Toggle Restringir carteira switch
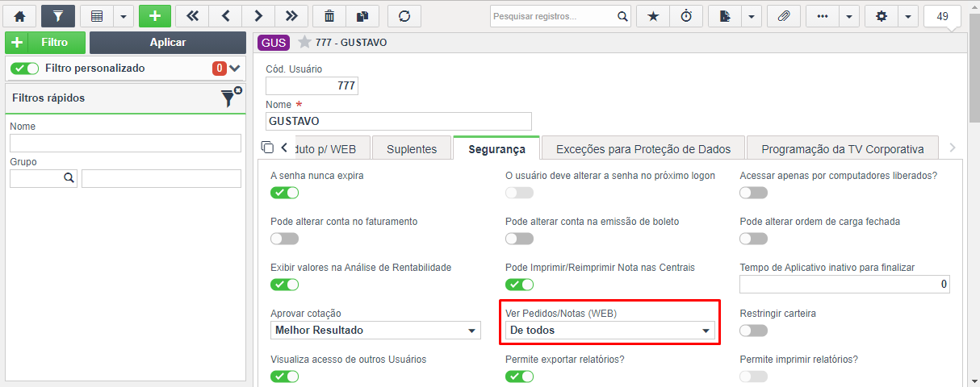Screen dimensions: 980x387 pos(754,331)
